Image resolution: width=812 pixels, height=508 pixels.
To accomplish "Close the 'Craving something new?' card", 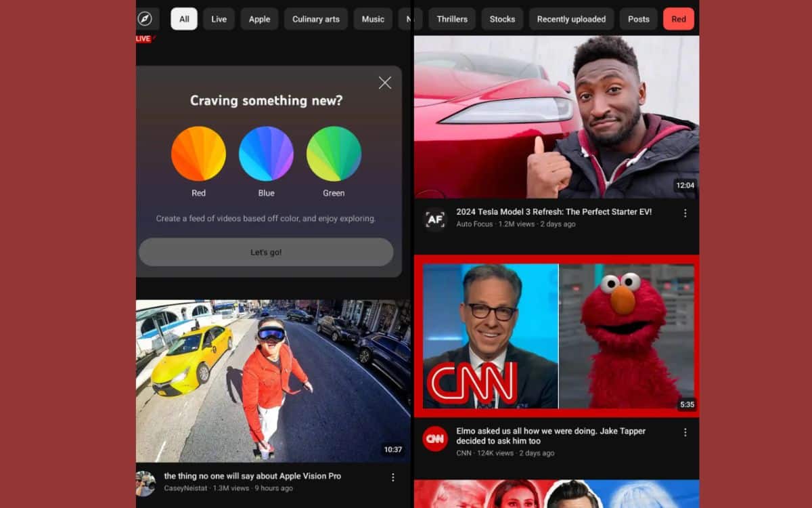I will [x=385, y=83].
